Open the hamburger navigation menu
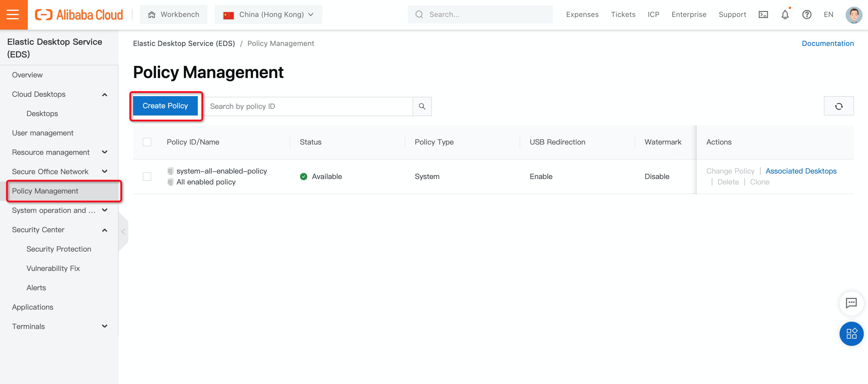The height and width of the screenshot is (384, 868). (x=13, y=15)
